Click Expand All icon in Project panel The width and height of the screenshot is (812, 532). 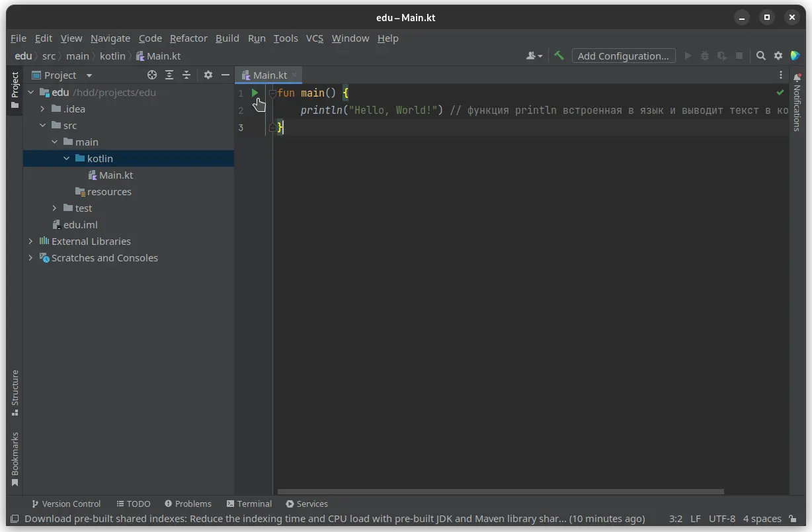(x=169, y=75)
